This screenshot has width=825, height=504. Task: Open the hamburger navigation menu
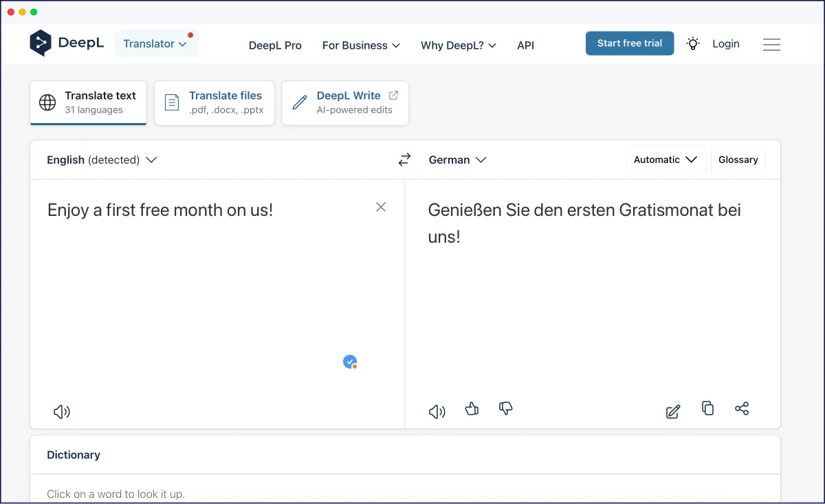point(771,44)
